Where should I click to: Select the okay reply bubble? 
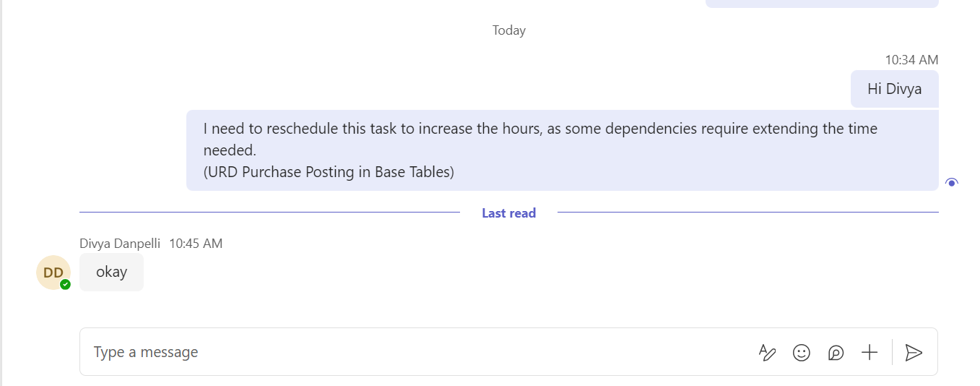coord(111,272)
